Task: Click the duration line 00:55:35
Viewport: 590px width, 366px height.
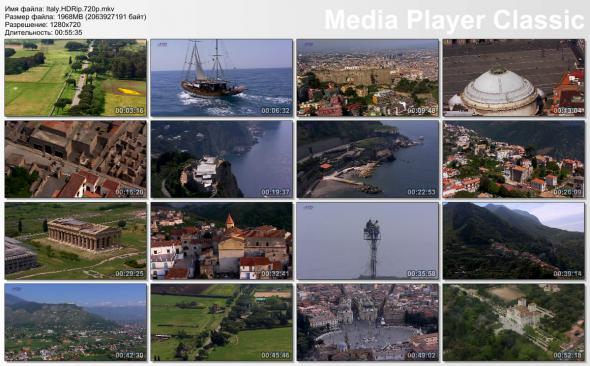Action: (43, 32)
